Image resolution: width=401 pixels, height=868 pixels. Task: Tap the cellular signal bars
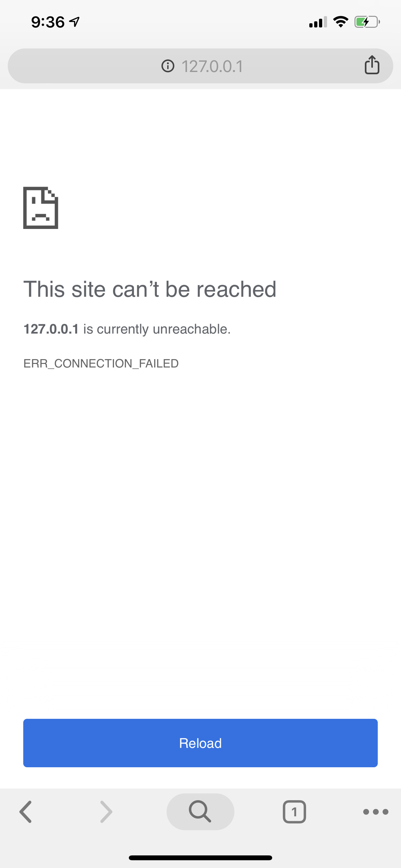tap(318, 22)
